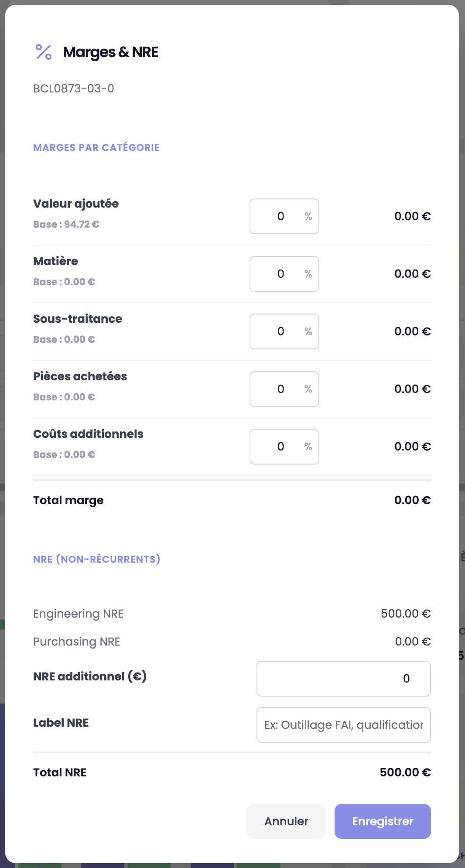
Task: Click the Total NRE 500.00 € value
Action: coord(405,772)
